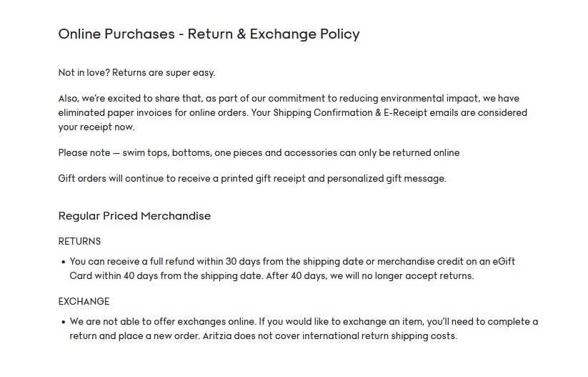The width and height of the screenshot is (588, 377).
Task: Click the bullet point before full refund text
Action: point(63,262)
